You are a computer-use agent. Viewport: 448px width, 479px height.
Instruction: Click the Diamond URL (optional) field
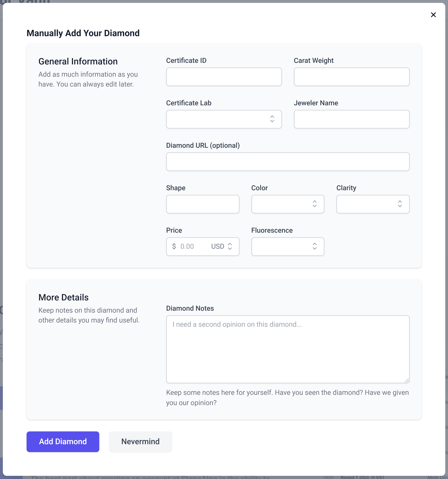point(288,162)
